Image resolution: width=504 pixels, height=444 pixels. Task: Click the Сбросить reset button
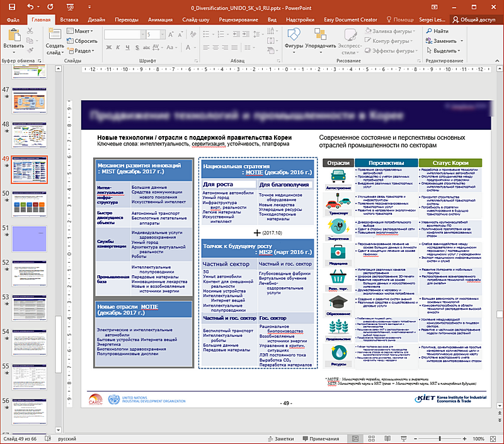pos(82,41)
